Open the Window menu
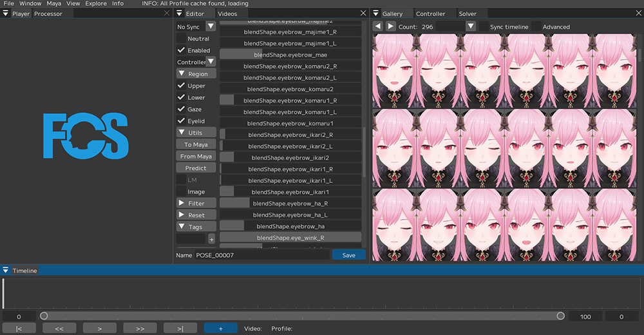 coord(30,3)
